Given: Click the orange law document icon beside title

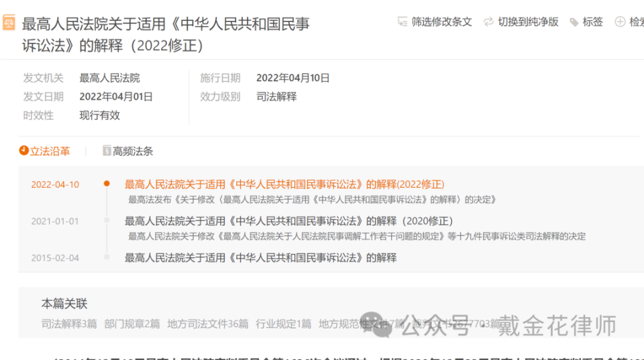Looking at the screenshot, I should click(x=9, y=22).
